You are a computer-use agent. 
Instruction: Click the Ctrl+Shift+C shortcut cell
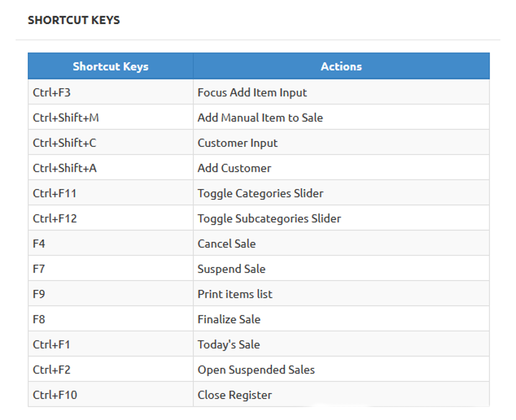[65, 143]
